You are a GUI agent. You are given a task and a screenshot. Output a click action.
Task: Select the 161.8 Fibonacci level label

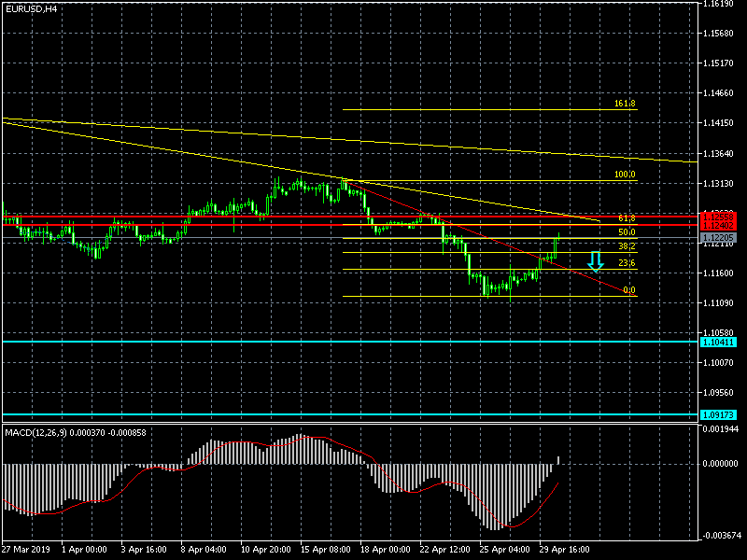point(625,104)
